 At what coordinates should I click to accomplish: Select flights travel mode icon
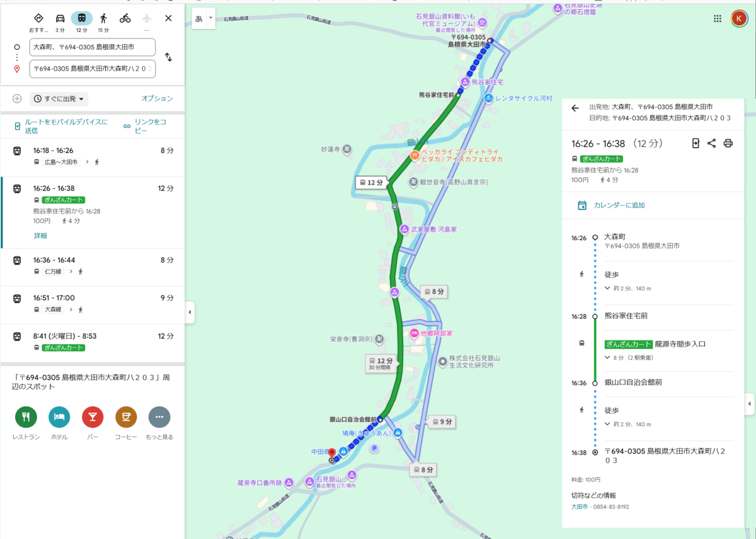click(x=147, y=18)
